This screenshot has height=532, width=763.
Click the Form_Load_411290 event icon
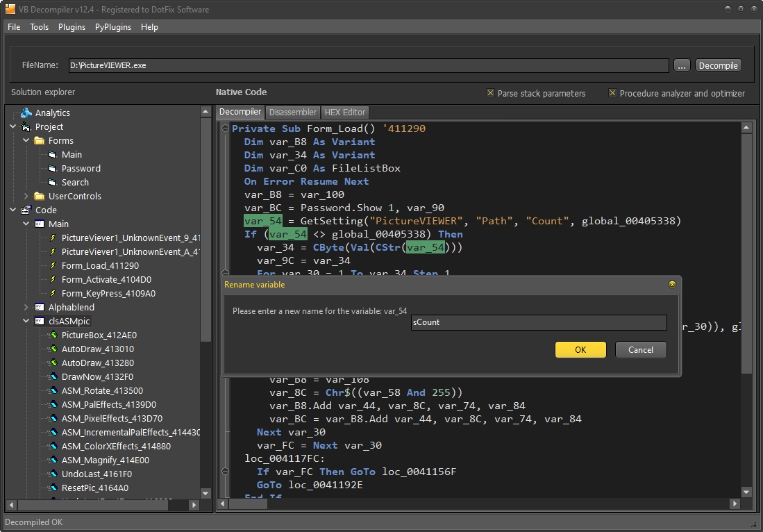(53, 266)
